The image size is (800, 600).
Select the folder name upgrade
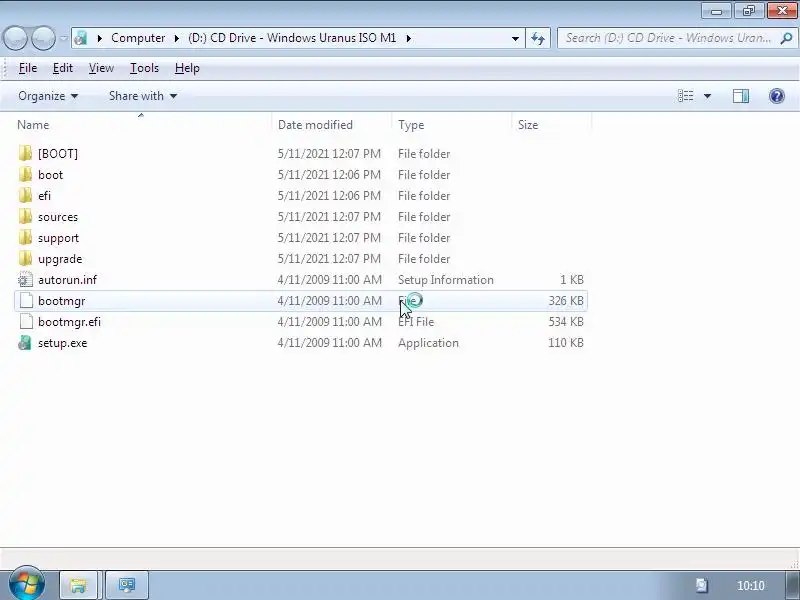pyautogui.click(x=60, y=259)
